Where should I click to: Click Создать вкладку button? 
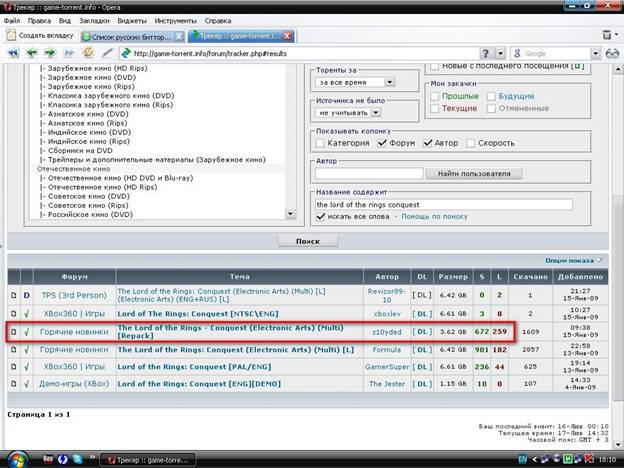(x=40, y=35)
